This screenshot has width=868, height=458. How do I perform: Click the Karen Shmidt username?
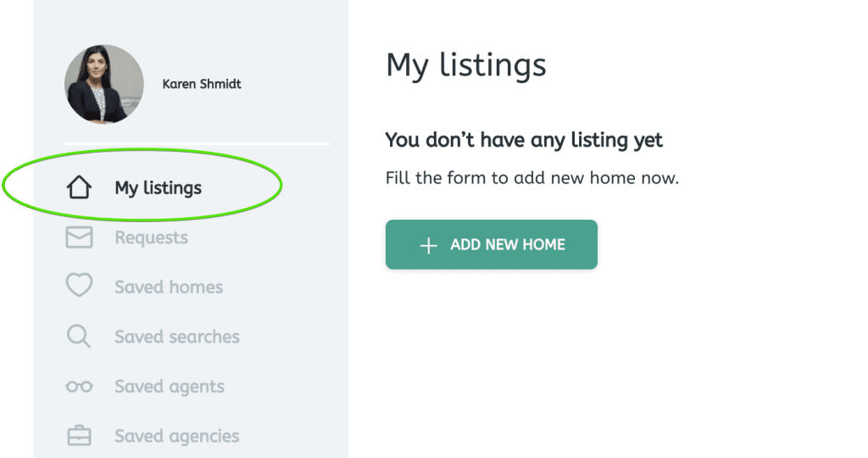pyautogui.click(x=202, y=84)
